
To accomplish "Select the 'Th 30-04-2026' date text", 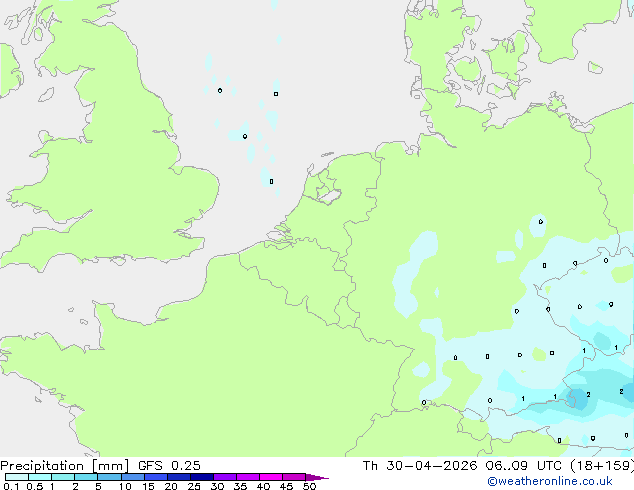I will [420, 466].
